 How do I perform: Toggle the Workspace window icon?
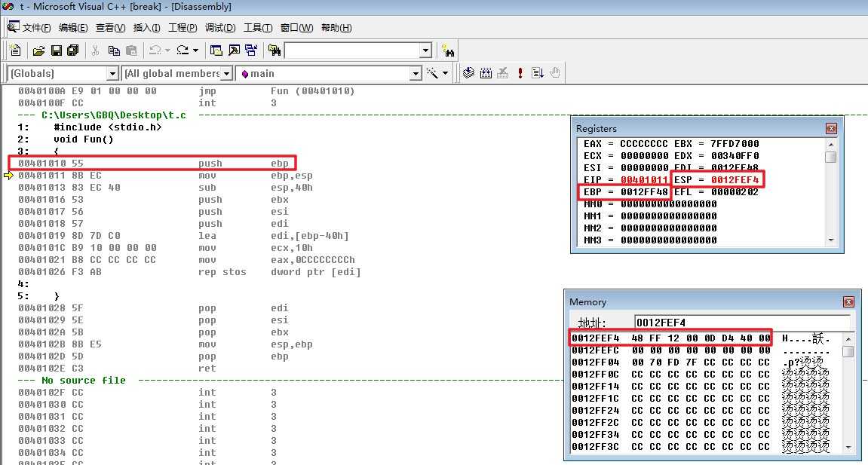216,50
